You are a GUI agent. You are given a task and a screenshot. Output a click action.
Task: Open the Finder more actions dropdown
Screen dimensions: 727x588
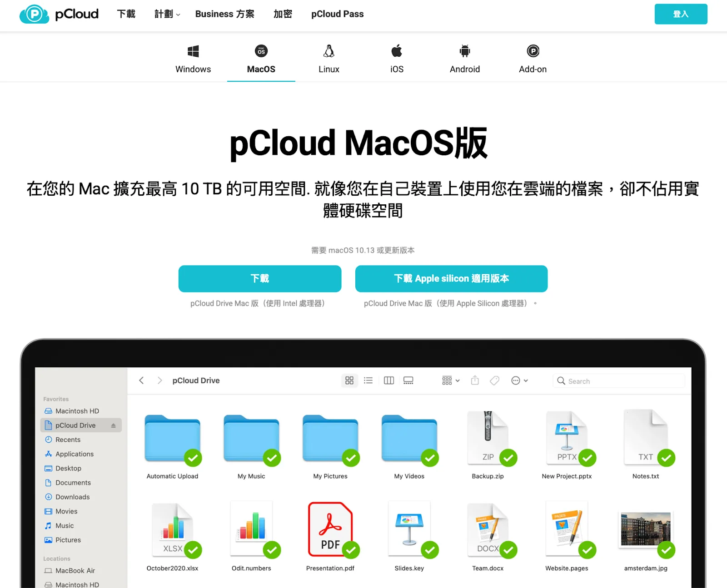tap(520, 380)
